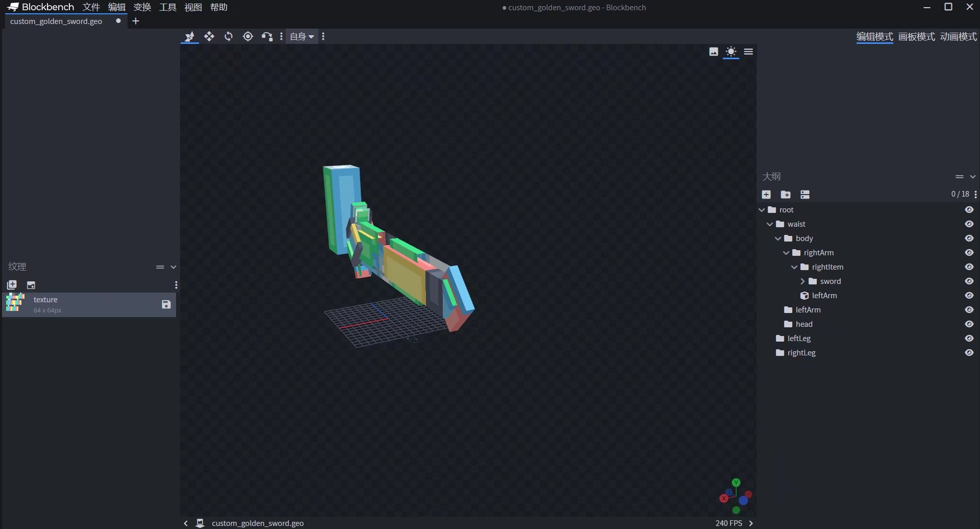Open the 自身 transform space dropdown
The width and height of the screenshot is (980, 529).
pos(301,36)
